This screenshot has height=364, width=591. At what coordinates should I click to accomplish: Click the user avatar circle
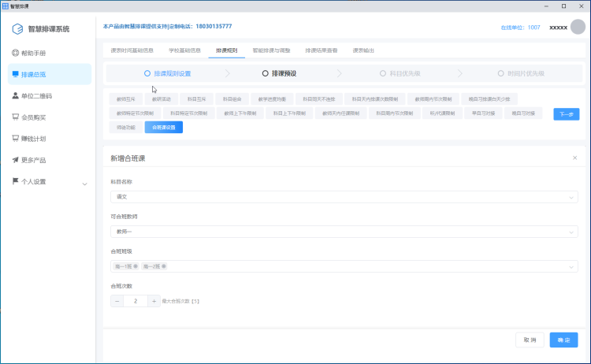pos(578,27)
